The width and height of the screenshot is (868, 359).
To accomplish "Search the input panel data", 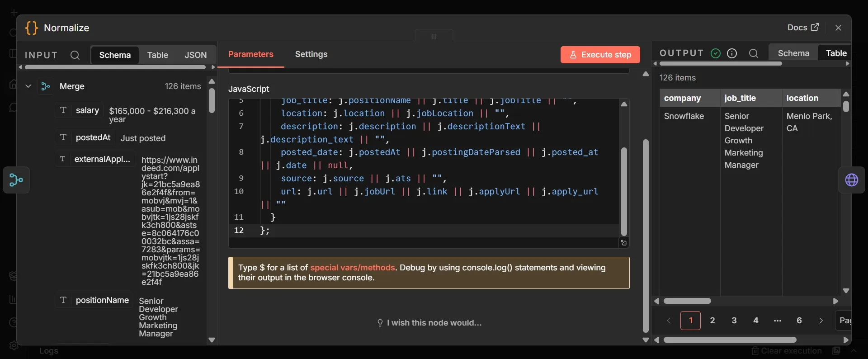I will coord(75,55).
